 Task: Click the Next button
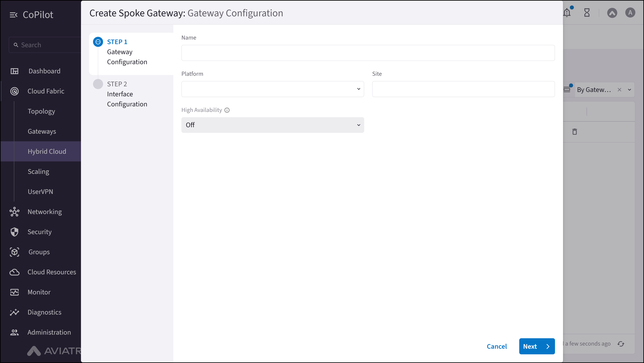[x=537, y=346]
